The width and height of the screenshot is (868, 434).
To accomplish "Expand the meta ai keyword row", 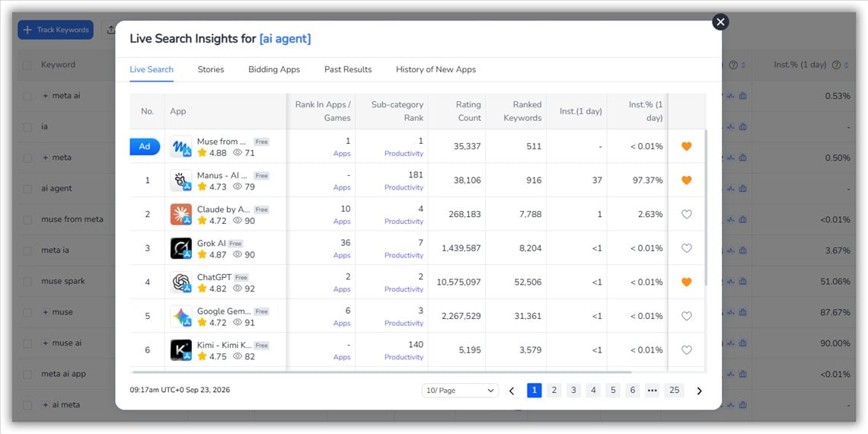I will tap(46, 96).
